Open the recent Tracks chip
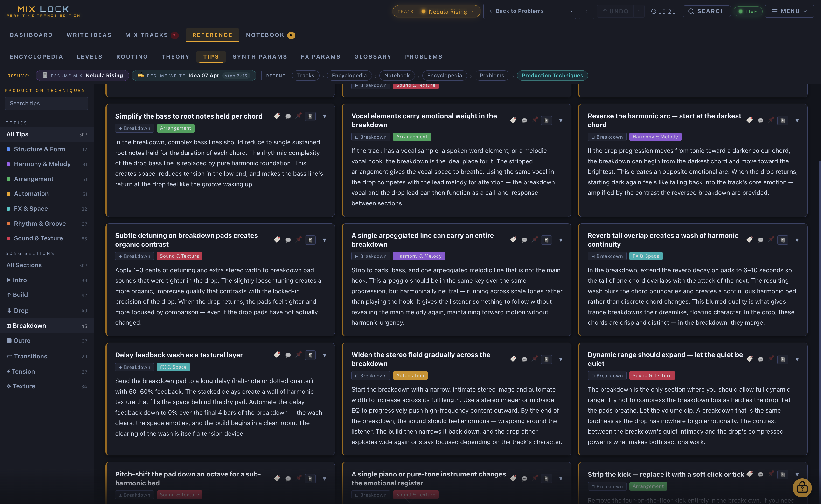 [306, 76]
